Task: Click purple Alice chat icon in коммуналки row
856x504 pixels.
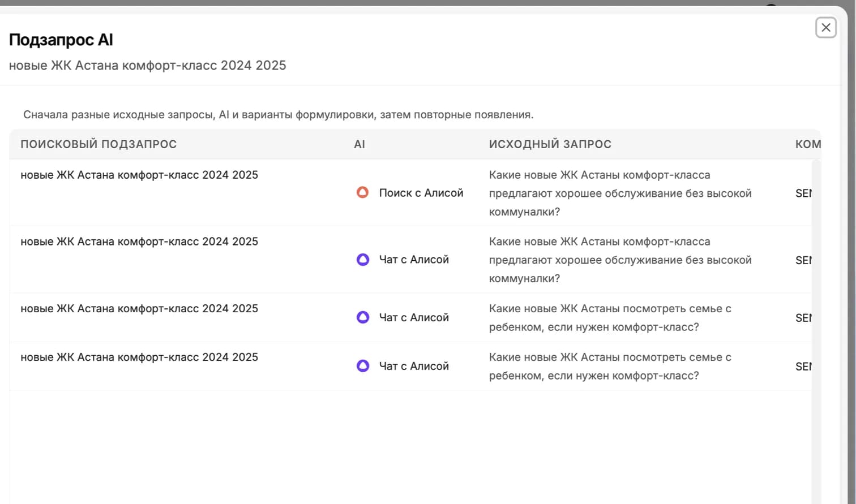Action: click(363, 260)
